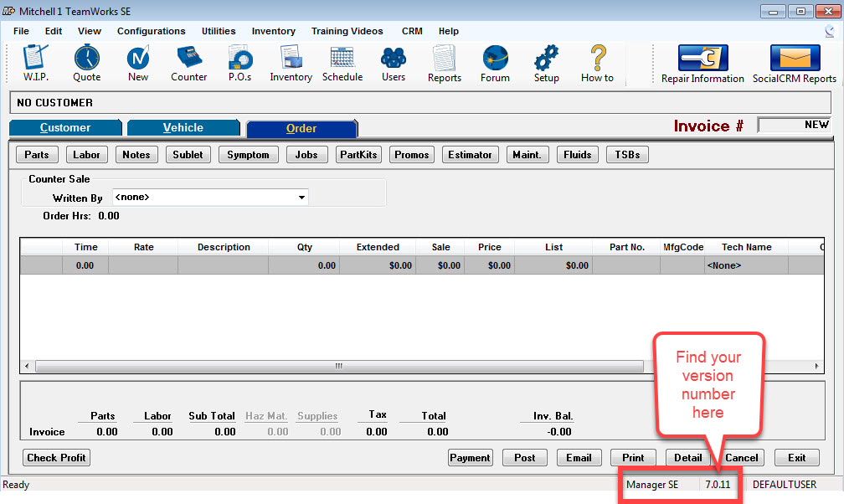Image resolution: width=844 pixels, height=504 pixels.
Task: Open SocialCRM Reports envelope icon
Action: click(794, 64)
